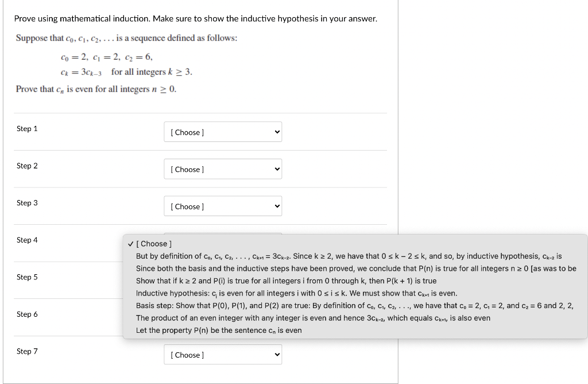The width and height of the screenshot is (588, 384).
Task: Click the Step 5 label
Action: pyautogui.click(x=28, y=277)
